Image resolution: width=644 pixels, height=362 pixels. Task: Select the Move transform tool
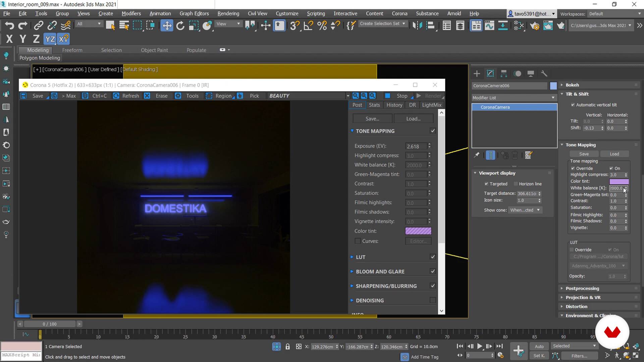(167, 26)
